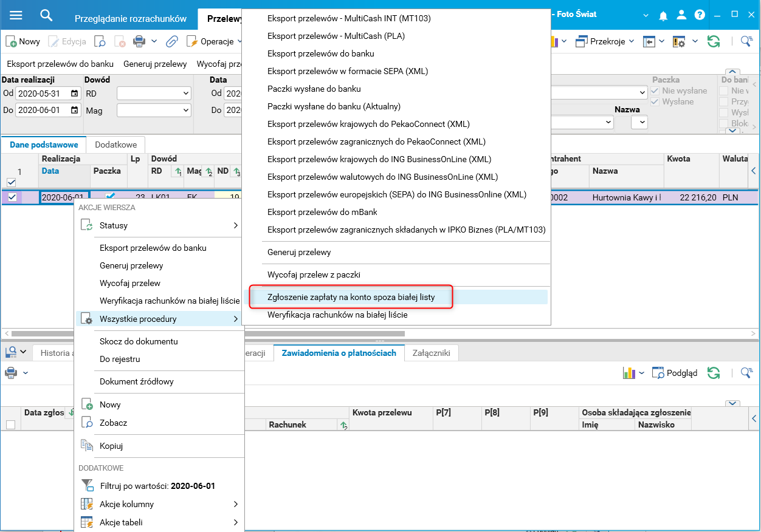Viewport: 761px width, 532px height.
Task: Expand the lower table filter chevron
Action: click(x=732, y=403)
